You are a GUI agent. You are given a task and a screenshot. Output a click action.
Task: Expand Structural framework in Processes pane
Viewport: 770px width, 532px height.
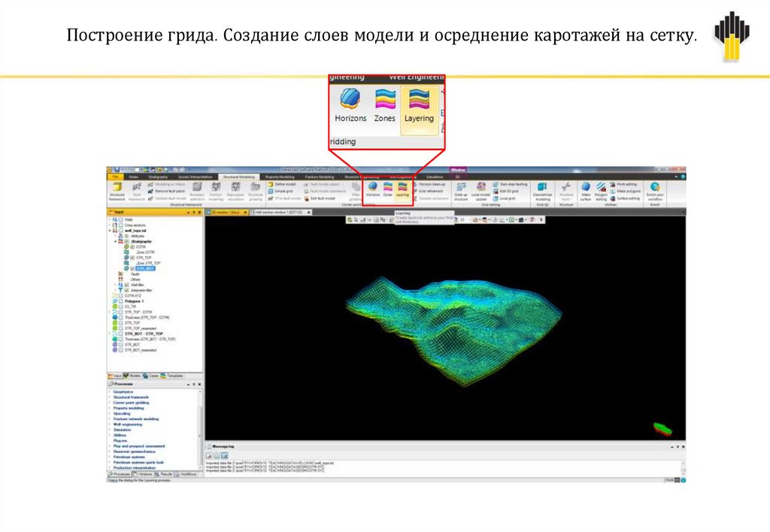(110, 397)
